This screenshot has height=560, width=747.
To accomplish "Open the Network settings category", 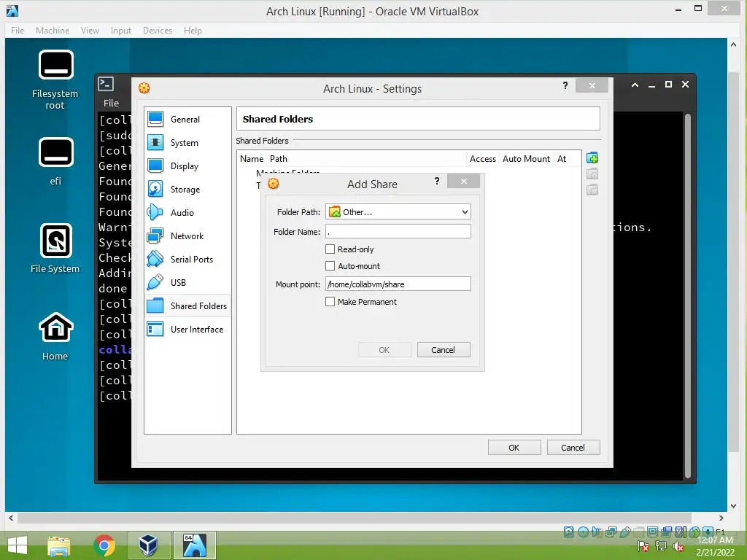I will tap(187, 236).
